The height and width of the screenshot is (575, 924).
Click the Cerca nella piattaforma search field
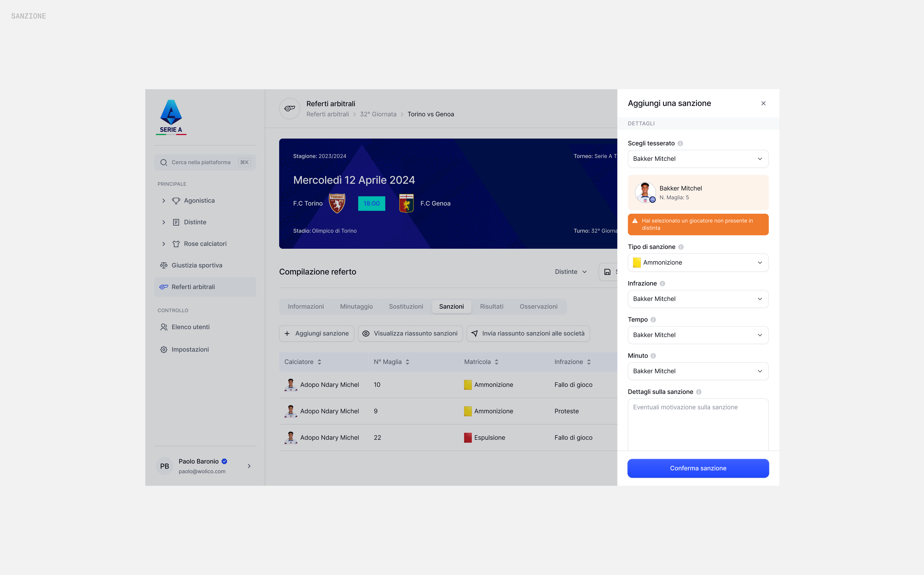[x=205, y=162]
